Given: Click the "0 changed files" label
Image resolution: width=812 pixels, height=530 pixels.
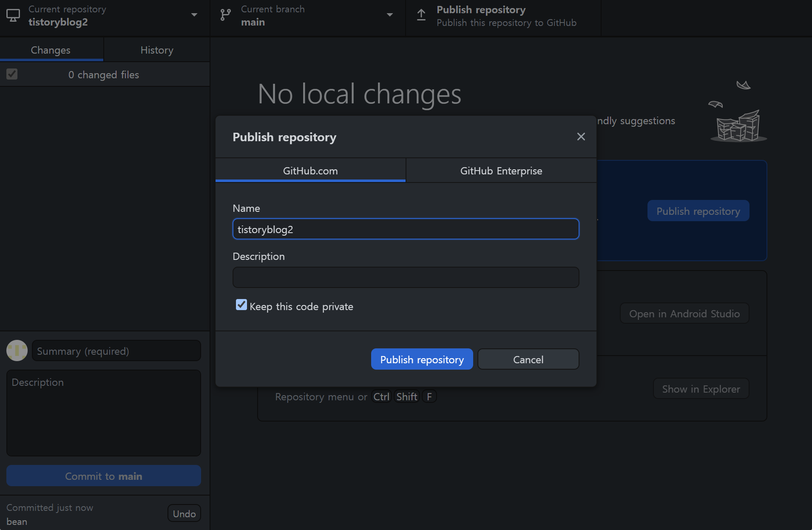Looking at the screenshot, I should 104,74.
